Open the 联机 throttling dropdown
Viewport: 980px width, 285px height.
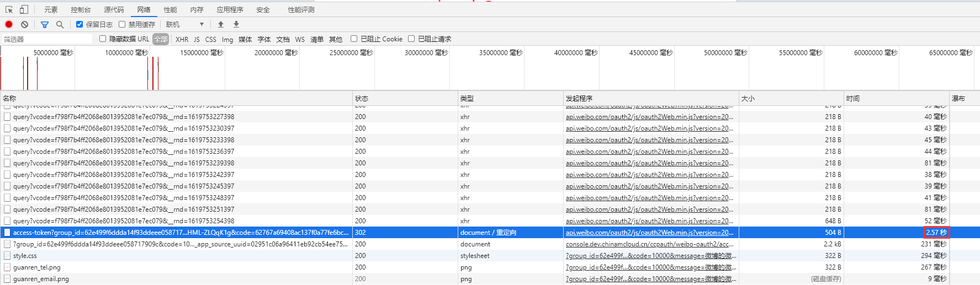[185, 24]
